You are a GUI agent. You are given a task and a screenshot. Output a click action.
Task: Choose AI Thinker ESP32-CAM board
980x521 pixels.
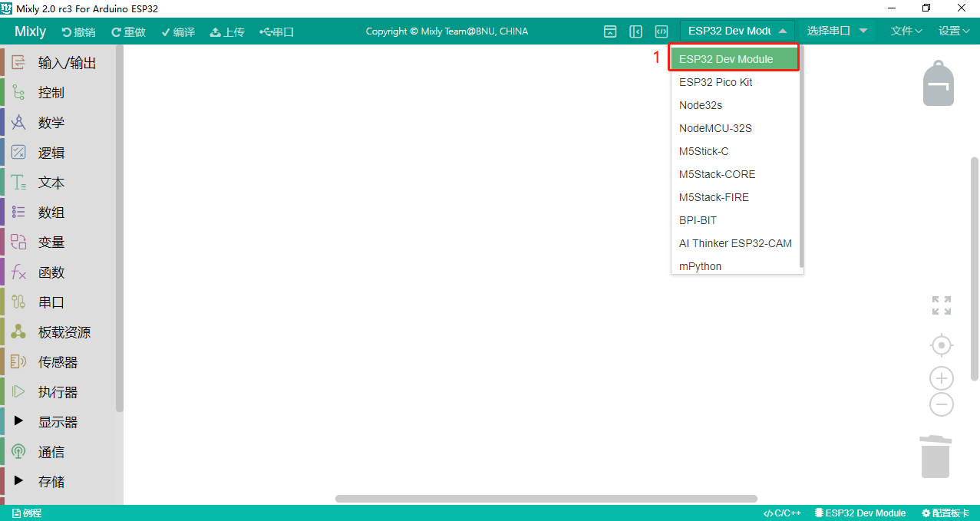(735, 243)
